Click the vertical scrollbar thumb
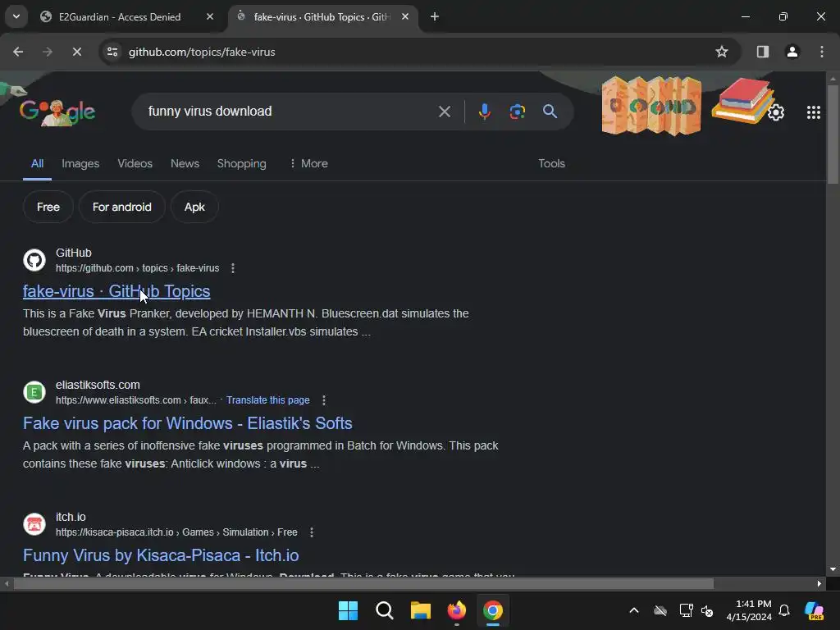Image resolution: width=840 pixels, height=630 pixels. [x=833, y=134]
